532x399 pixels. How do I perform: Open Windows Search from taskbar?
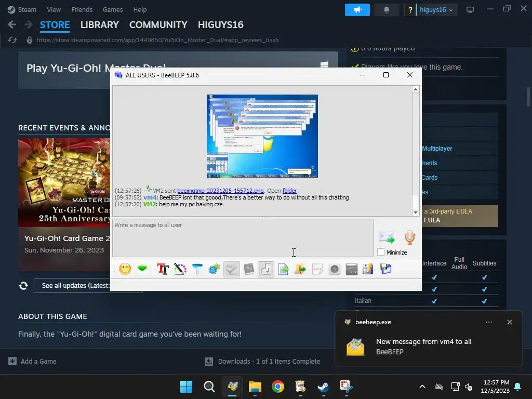(209, 387)
